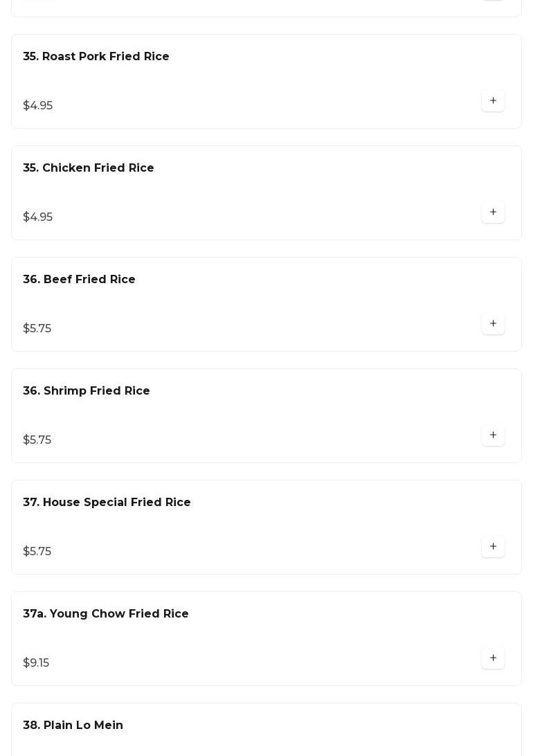Click $4.95 price under Chicken Fried Rice
533x756 pixels.
[x=37, y=217]
